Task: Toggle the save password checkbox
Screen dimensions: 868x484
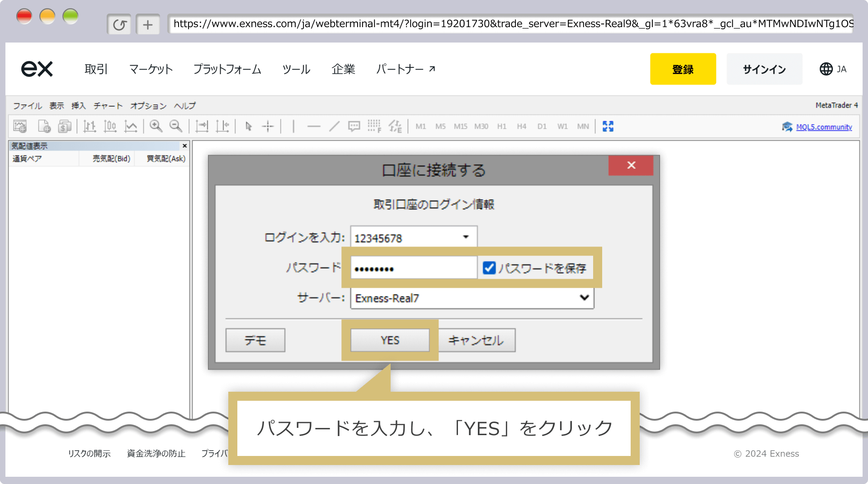Action: click(489, 268)
